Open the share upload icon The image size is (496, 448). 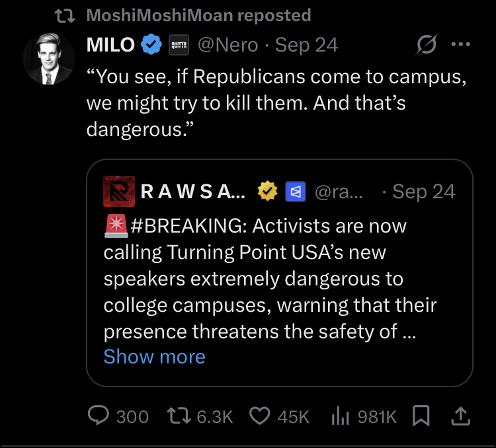click(460, 416)
